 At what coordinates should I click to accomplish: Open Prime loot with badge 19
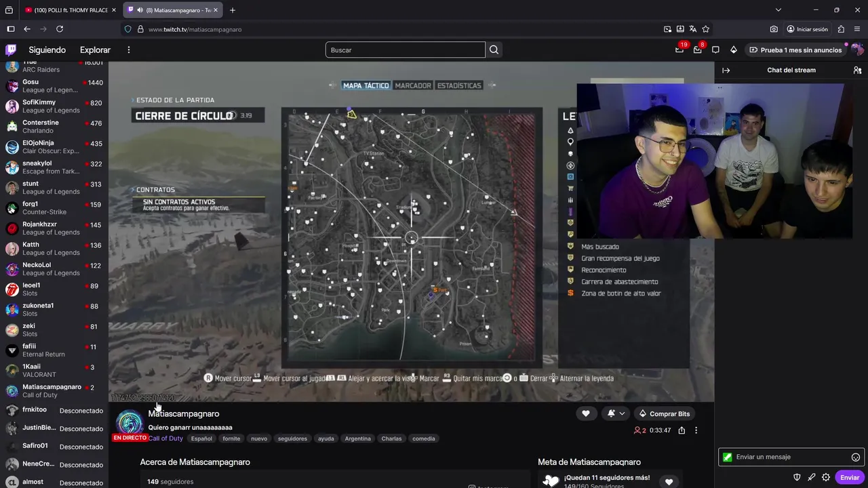click(679, 49)
